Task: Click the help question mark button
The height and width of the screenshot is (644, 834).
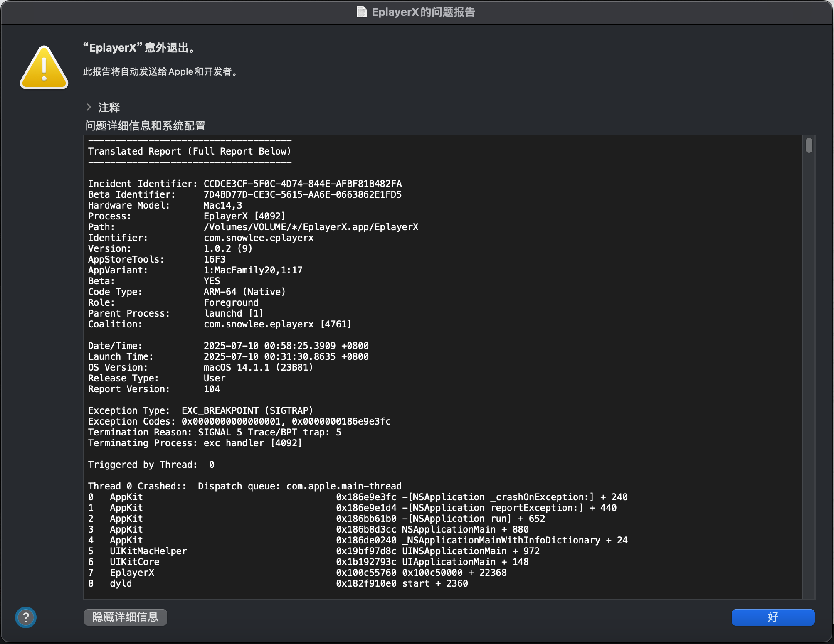Action: [x=26, y=617]
